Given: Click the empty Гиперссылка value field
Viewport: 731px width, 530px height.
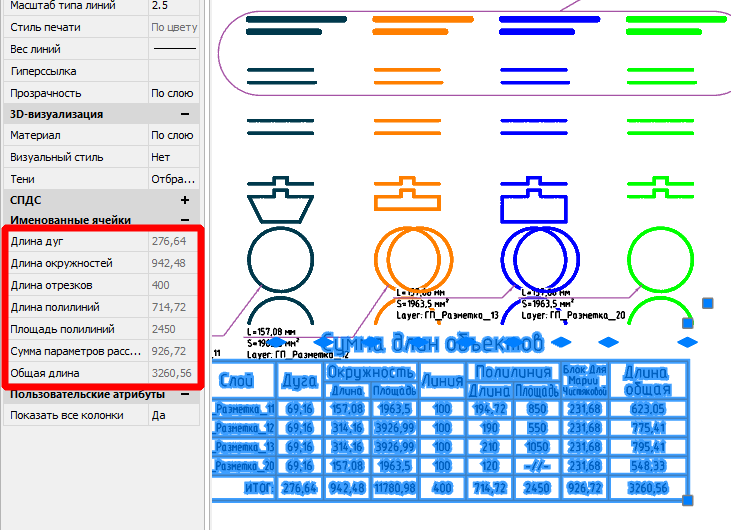Looking at the screenshot, I should coord(173,71).
